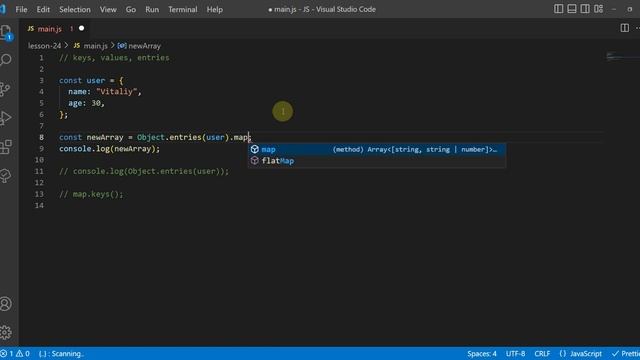Open the View menu
This screenshot has width=640, height=360.
click(108, 9)
